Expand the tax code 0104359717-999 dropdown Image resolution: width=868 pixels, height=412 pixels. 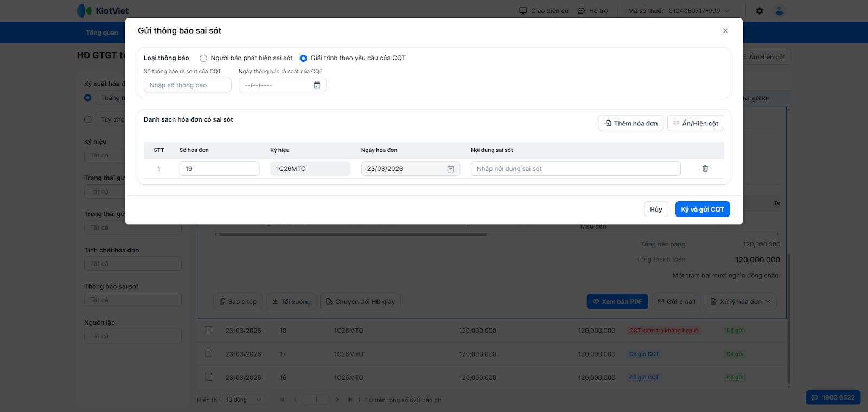(727, 11)
